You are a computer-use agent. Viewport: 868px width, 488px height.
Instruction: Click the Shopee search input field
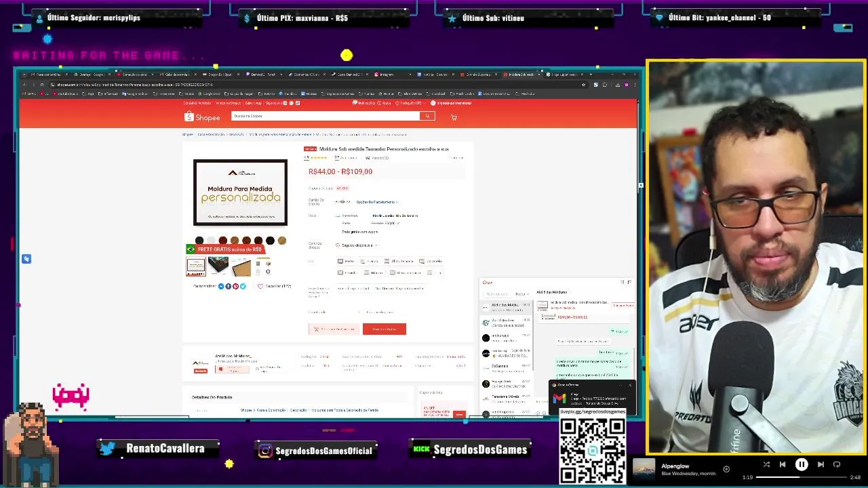pos(325,116)
